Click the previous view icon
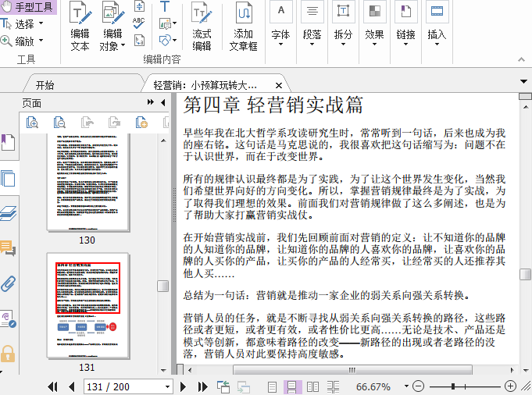Image resolution: width=532 pixels, height=395 pixels. pyautogui.click(x=223, y=387)
